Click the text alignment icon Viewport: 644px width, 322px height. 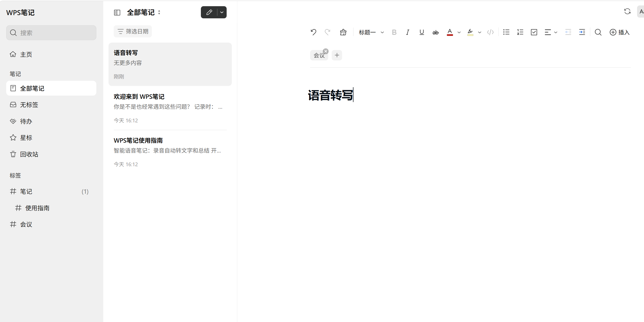[548, 32]
